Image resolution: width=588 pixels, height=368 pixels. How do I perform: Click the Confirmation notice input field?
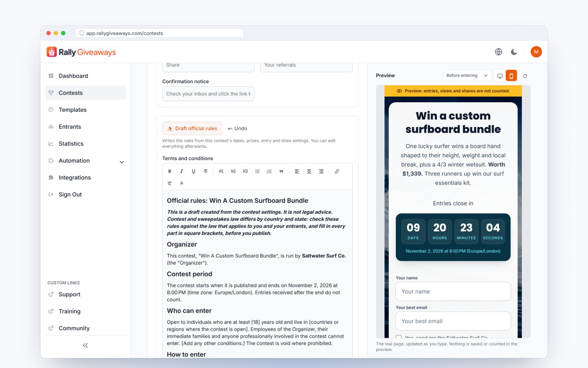208,94
